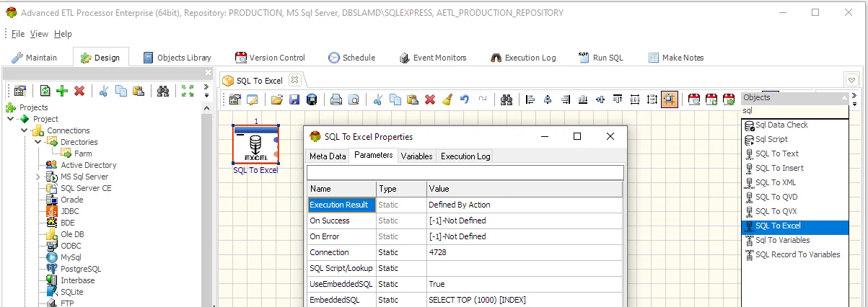This screenshot has width=868, height=307.
Task: Open the Make Notes tab
Action: click(676, 58)
